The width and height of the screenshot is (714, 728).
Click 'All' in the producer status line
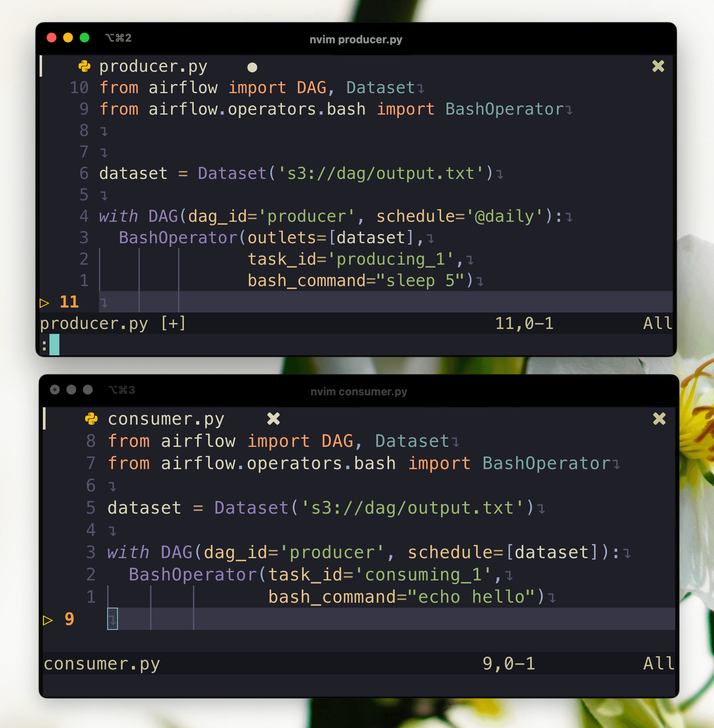point(658,324)
